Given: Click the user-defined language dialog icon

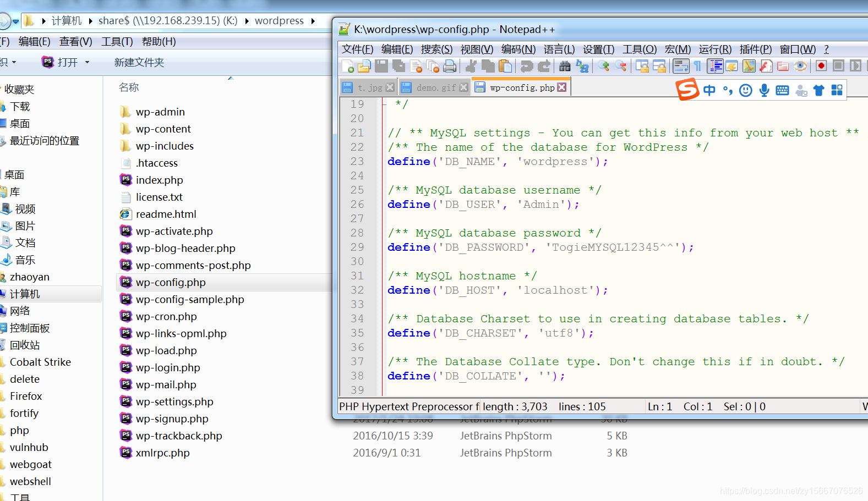Looking at the screenshot, I should 731,67.
